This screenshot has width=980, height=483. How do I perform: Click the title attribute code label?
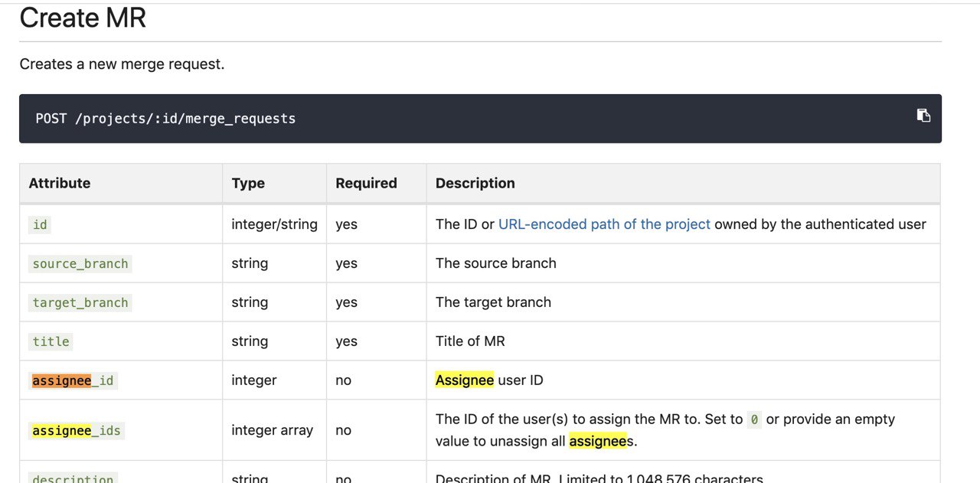coord(51,342)
